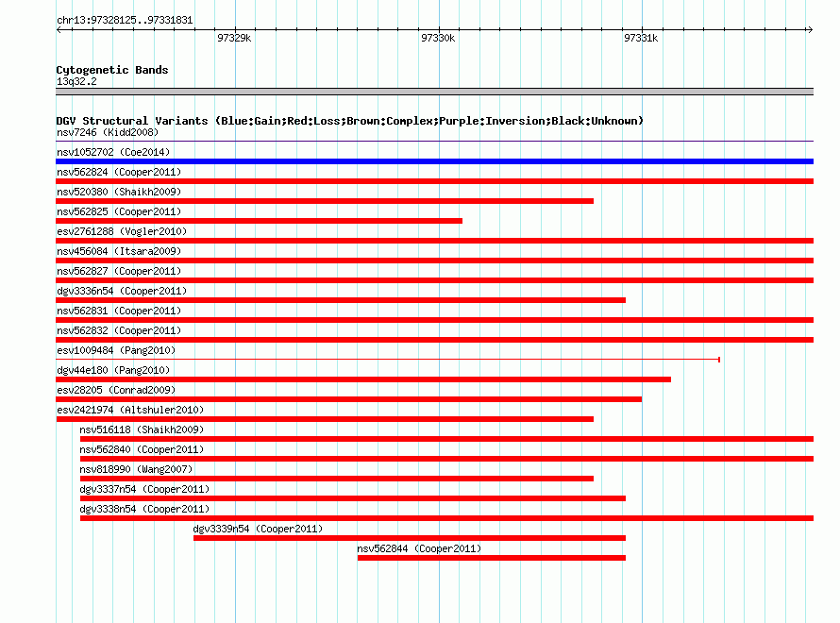Click the 97331k ruler tick label
The image size is (840, 623).
[x=641, y=38]
